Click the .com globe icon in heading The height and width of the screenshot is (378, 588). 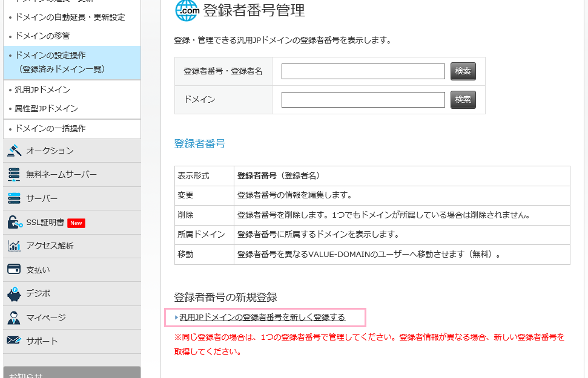point(187,10)
